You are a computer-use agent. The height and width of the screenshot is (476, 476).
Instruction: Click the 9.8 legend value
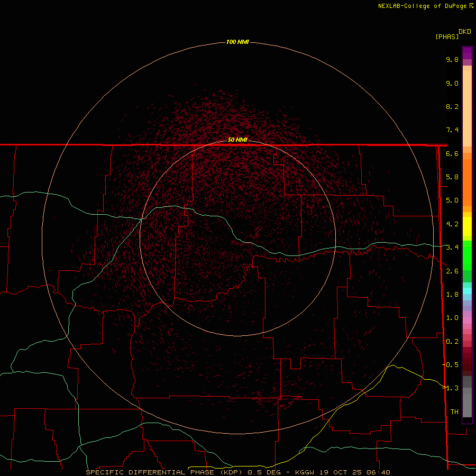452,59
